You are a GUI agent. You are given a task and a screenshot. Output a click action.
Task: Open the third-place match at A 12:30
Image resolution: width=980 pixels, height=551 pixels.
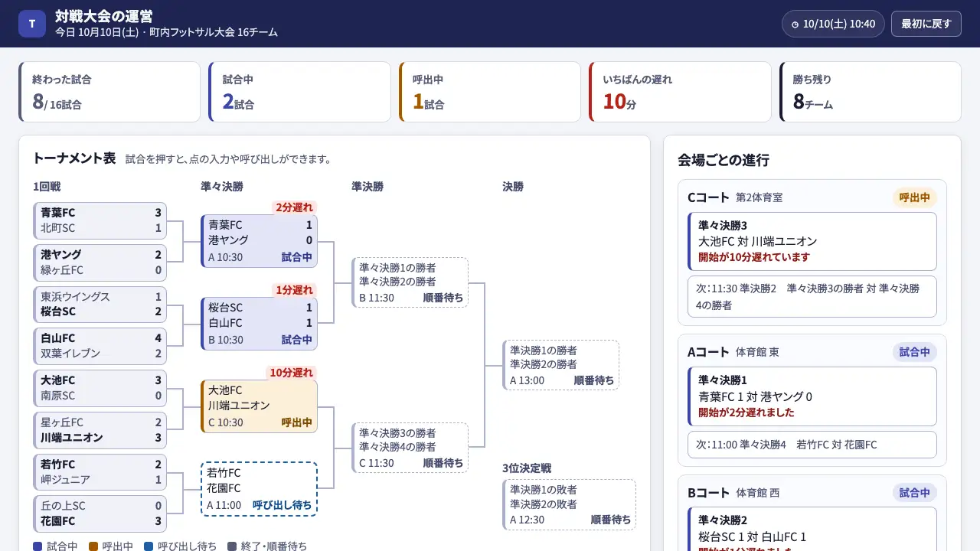coord(570,504)
